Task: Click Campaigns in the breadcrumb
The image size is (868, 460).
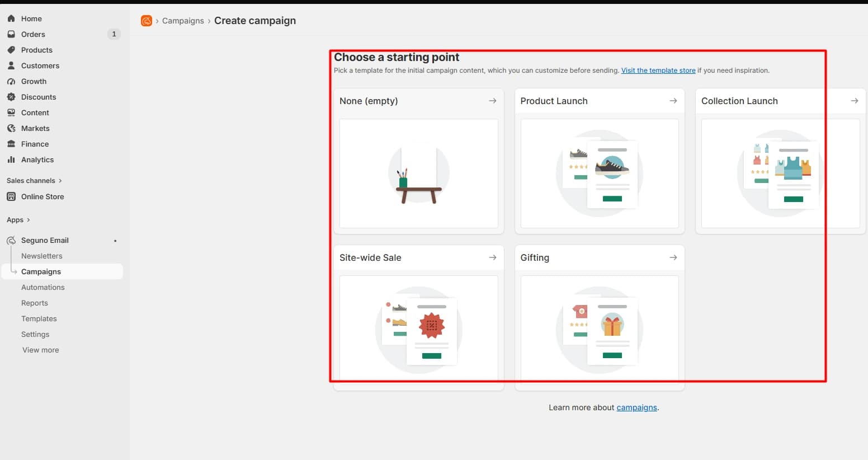Action: pyautogui.click(x=183, y=21)
